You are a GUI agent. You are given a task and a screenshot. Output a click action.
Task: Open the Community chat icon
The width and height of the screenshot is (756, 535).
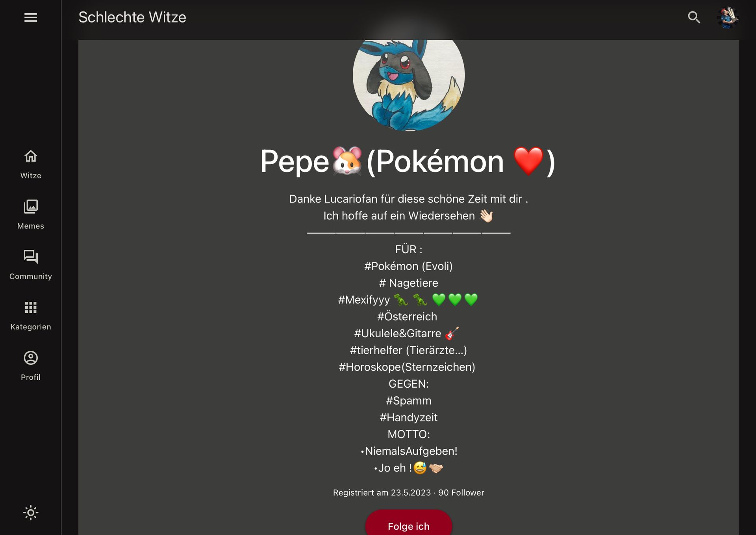click(31, 257)
